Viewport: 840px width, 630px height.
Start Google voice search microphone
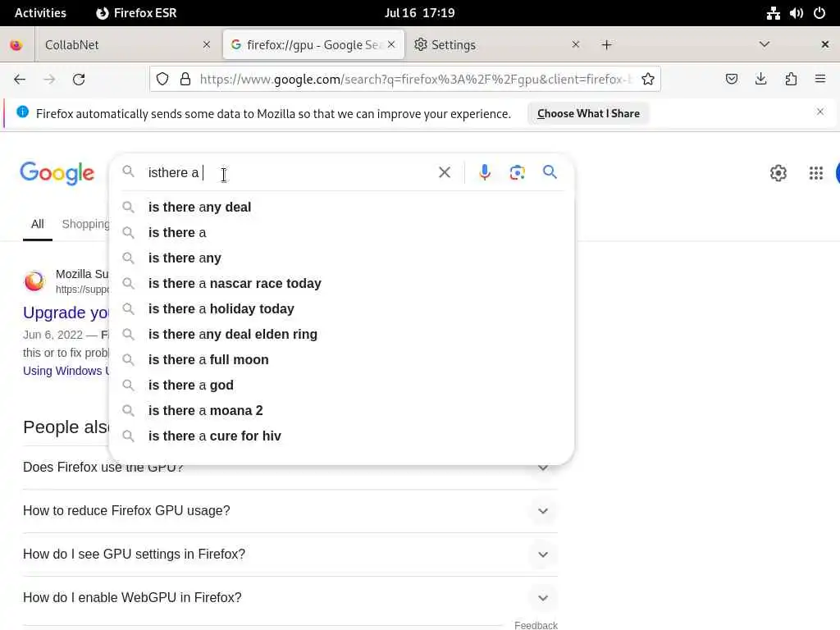(485, 172)
